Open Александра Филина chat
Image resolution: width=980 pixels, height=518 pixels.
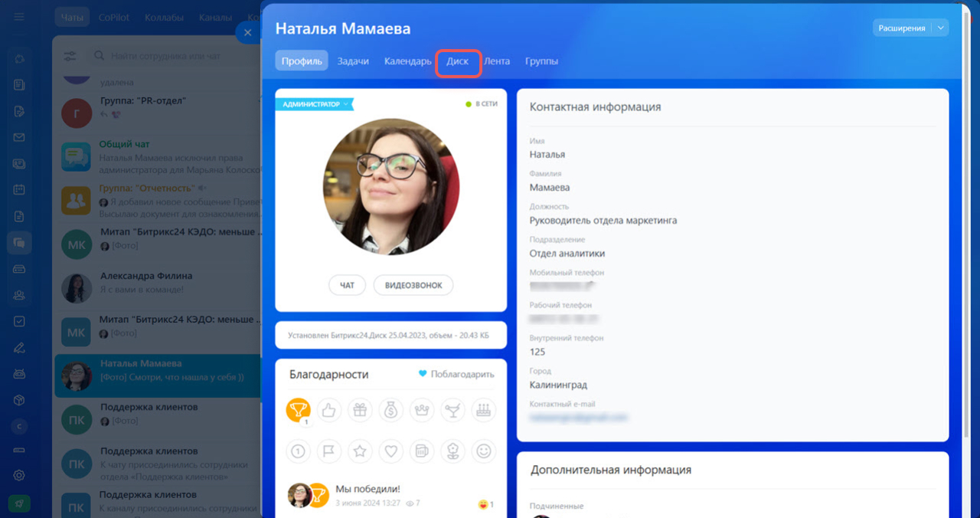pyautogui.click(x=157, y=287)
